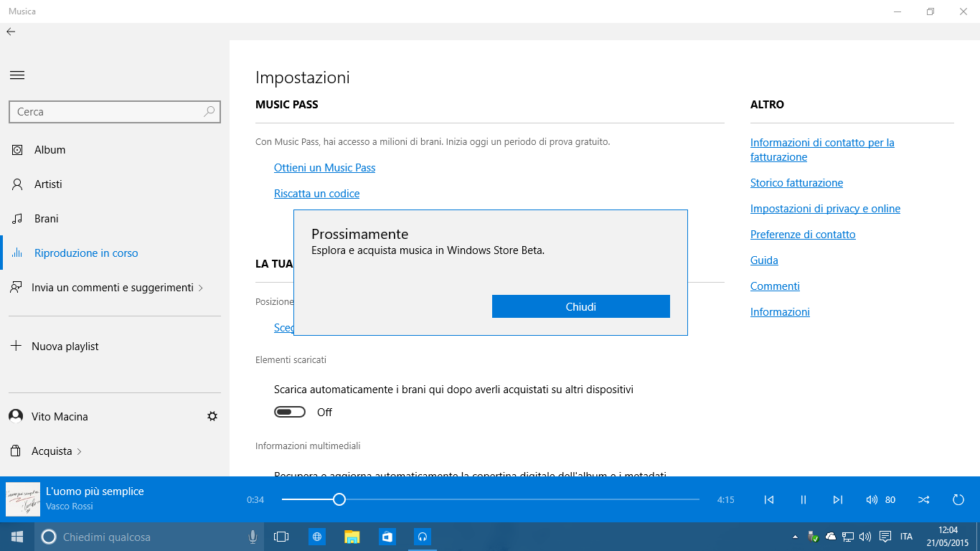Open the Windows Store taskbar icon

(387, 537)
